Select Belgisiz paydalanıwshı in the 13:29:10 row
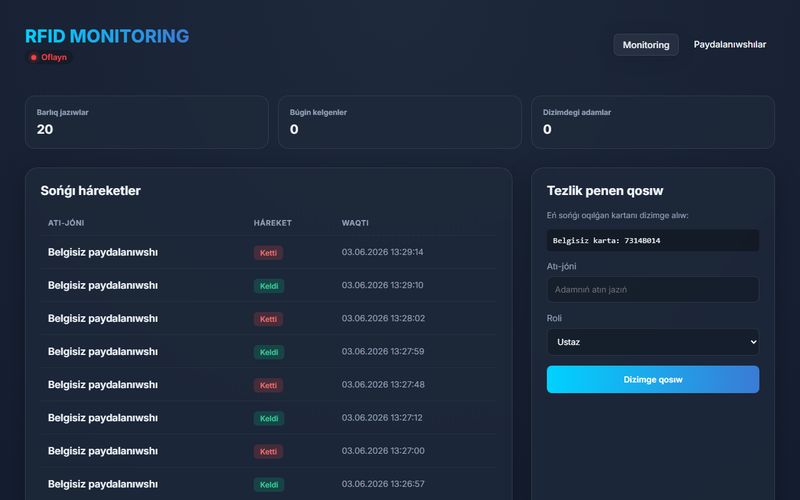Image resolution: width=800 pixels, height=500 pixels. pyautogui.click(x=103, y=286)
